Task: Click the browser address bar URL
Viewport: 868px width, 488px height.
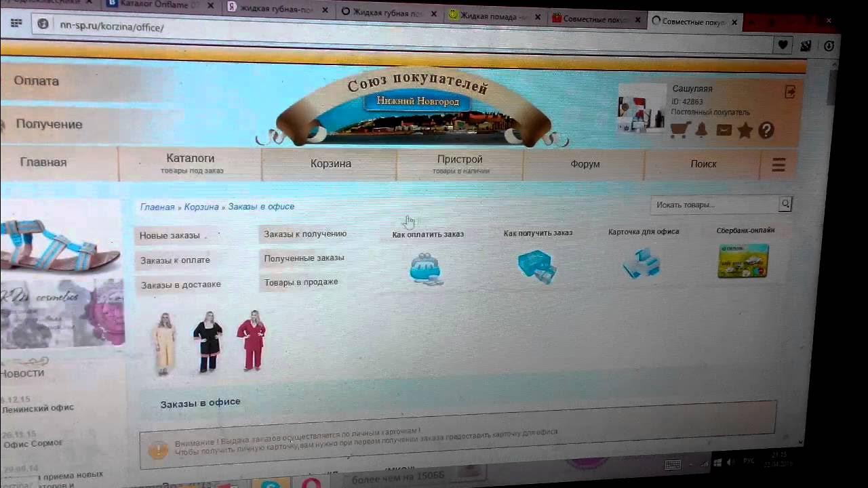Action: 112,27
